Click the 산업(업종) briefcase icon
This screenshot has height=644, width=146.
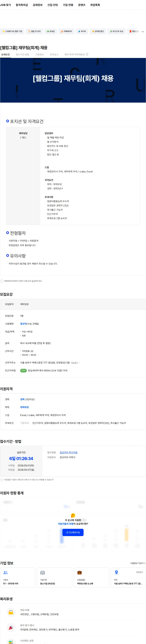click(x=79, y=573)
